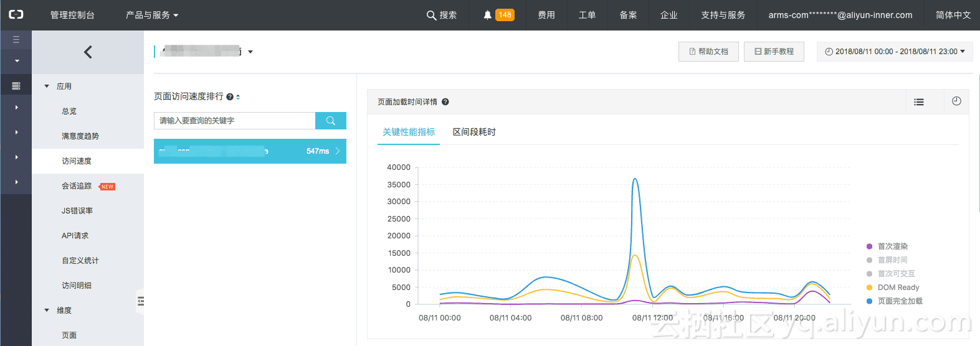Open the search magnifier in top bar
This screenshot has height=346, width=980.
pos(431,16)
